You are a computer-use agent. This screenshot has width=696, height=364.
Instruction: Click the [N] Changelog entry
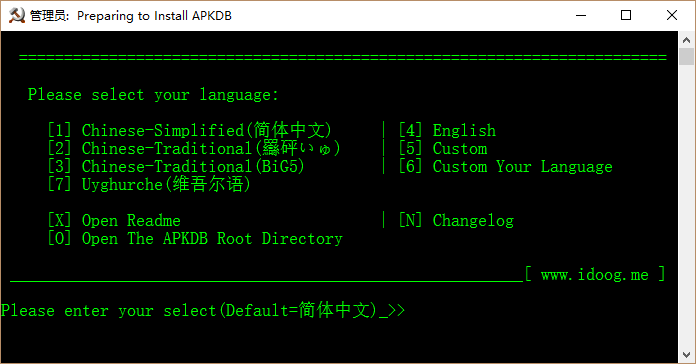pyautogui.click(x=456, y=220)
